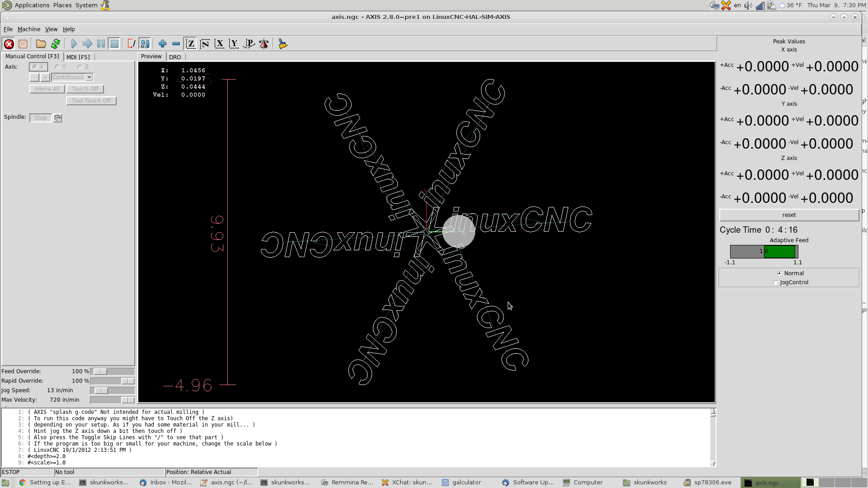Adjust the Jog Speed slider
Image resolution: width=868 pixels, height=488 pixels.
click(x=112, y=390)
